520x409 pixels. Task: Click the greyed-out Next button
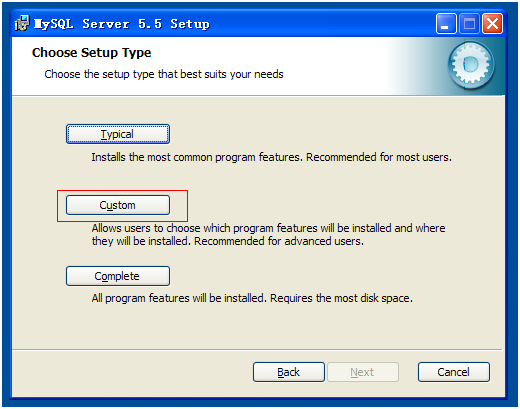point(363,372)
